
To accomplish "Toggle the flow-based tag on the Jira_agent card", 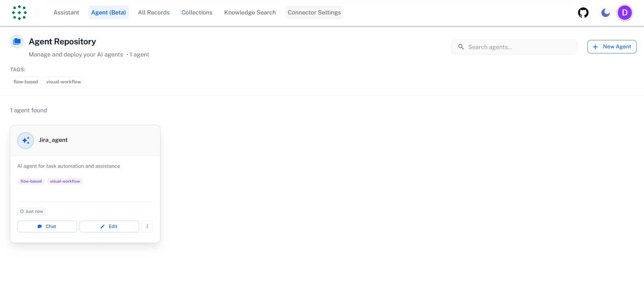I will coord(31,181).
